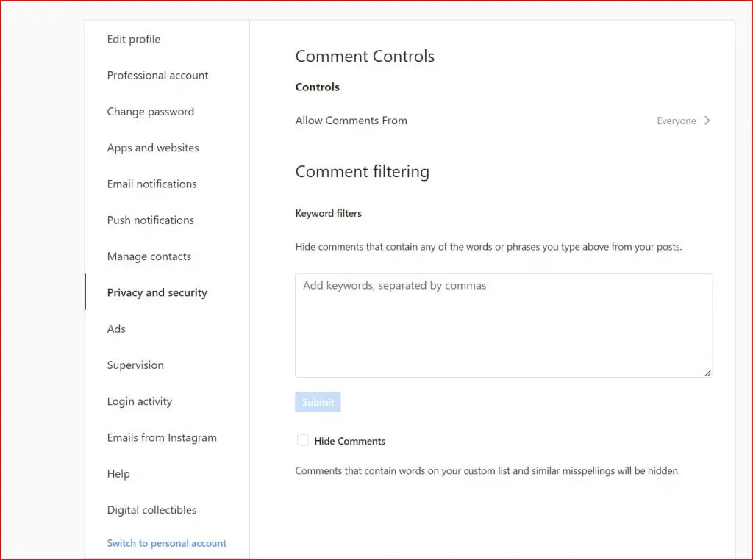The image size is (753, 560).
Task: Select Privacy and security tab
Action: pos(157,292)
